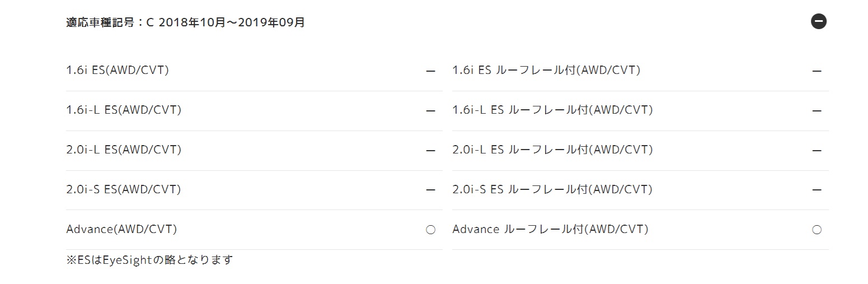Select Advance ルーフレール付(AWD/CVT) label
This screenshot has height=284, width=868.
tap(550, 229)
